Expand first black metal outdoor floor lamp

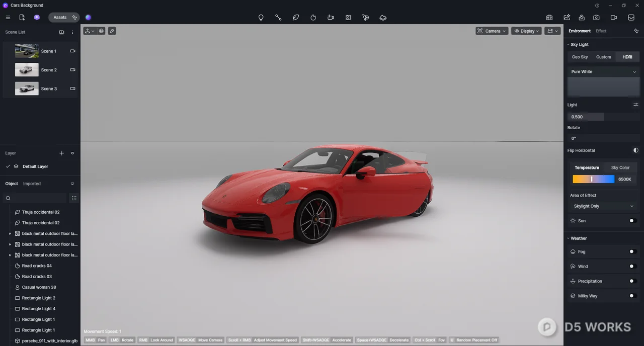click(10, 234)
